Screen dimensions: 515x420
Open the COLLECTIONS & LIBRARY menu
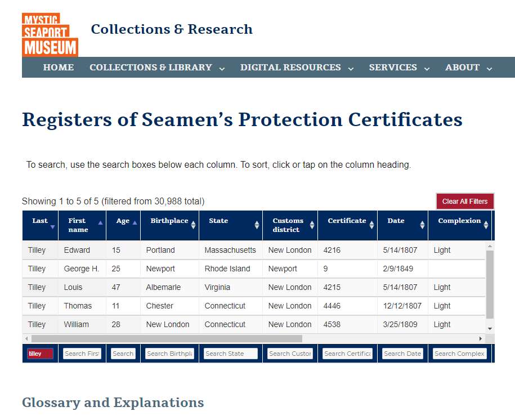pyautogui.click(x=151, y=68)
